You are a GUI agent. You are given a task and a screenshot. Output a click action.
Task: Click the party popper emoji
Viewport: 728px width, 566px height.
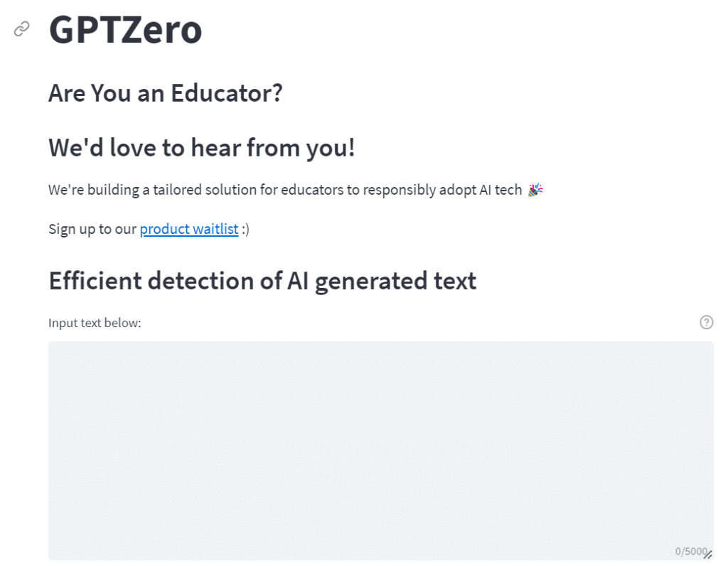click(x=535, y=190)
